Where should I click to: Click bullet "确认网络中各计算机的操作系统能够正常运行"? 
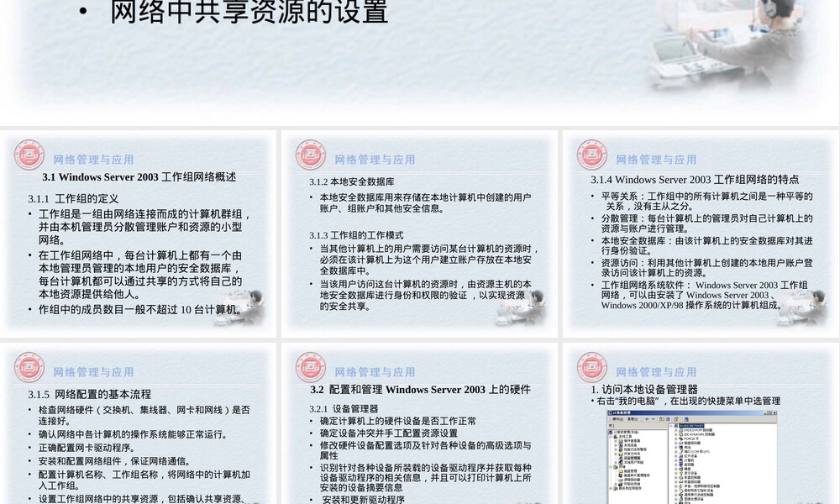coord(133,434)
